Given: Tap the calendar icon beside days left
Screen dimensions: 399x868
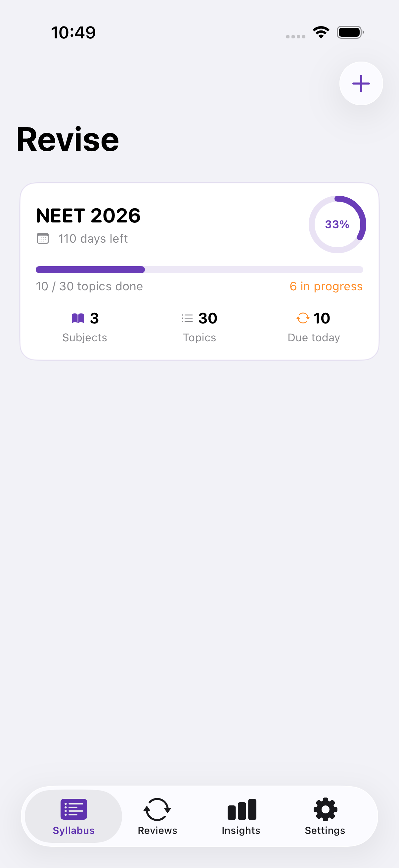Looking at the screenshot, I should click(43, 239).
